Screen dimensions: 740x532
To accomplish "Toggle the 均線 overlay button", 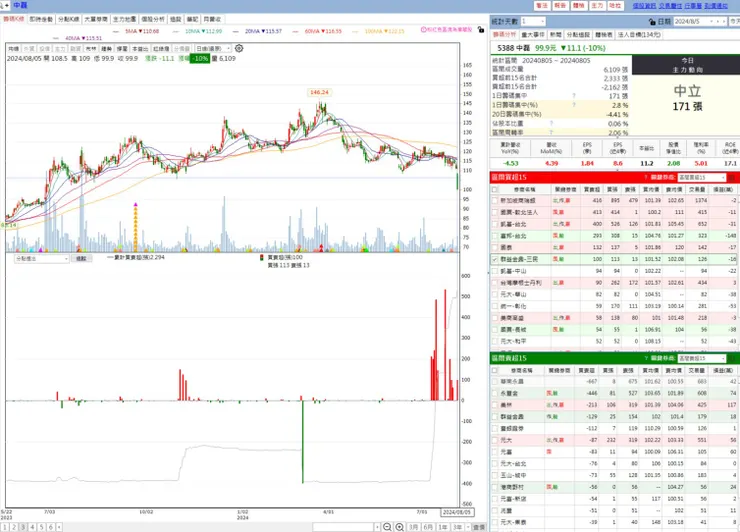I will [x=13, y=49].
